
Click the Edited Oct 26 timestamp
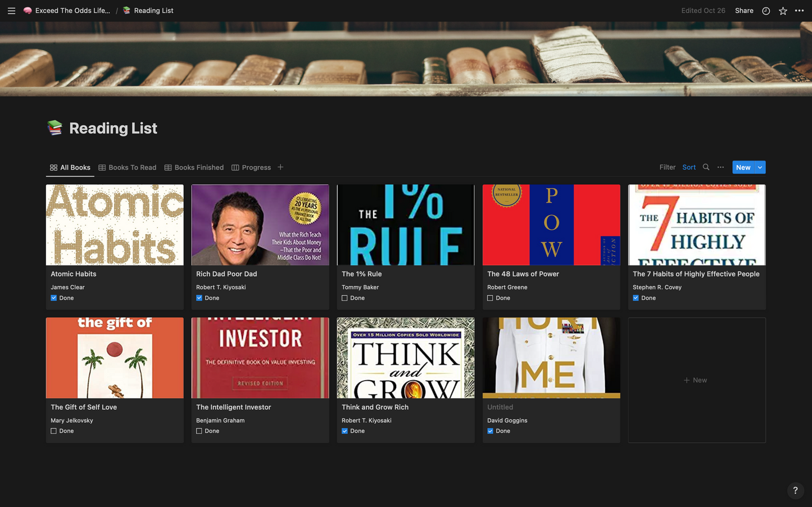click(703, 11)
